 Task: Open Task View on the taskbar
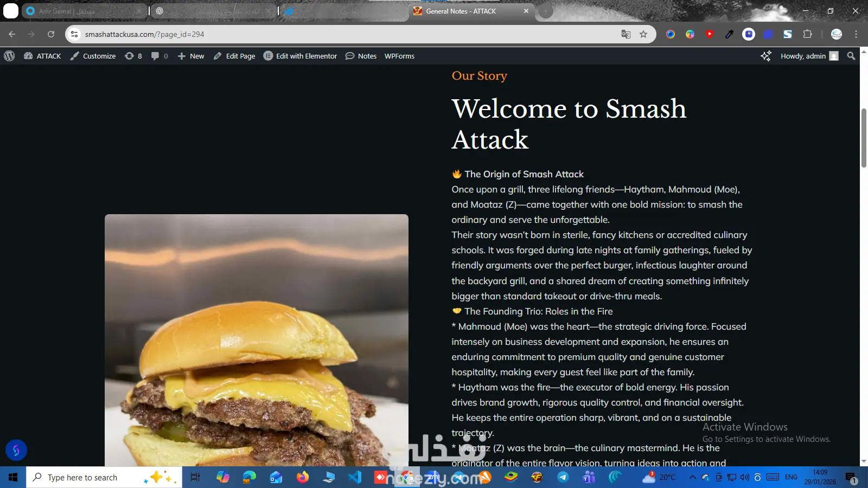195,477
